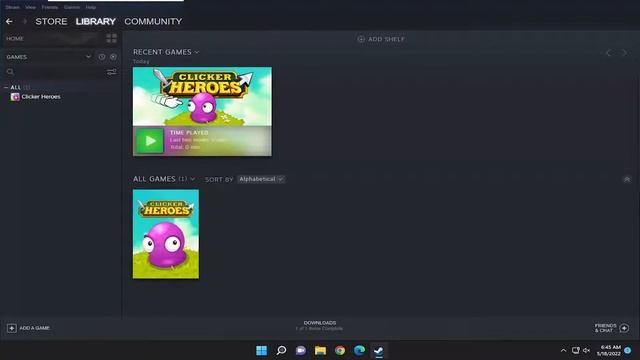Click the Clicker Heroes sidebar icon

(x=15, y=97)
